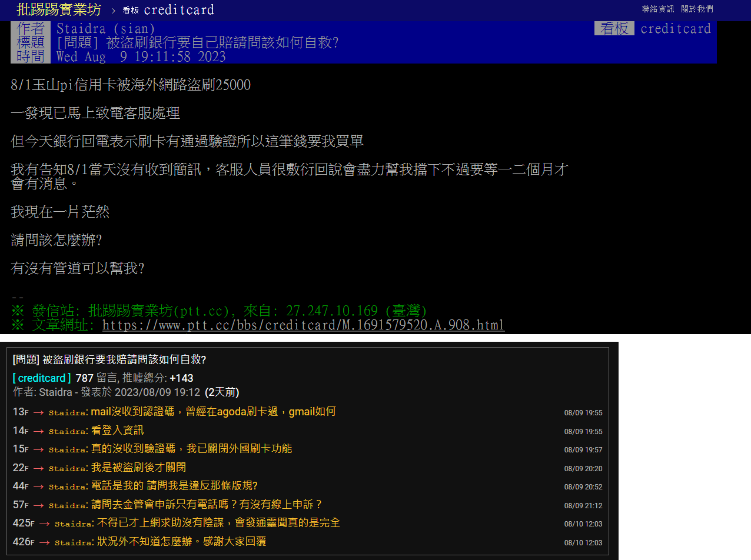Click the 08/10 12:03 timestamp on comment 425F
The height and width of the screenshot is (560, 751).
click(583, 524)
